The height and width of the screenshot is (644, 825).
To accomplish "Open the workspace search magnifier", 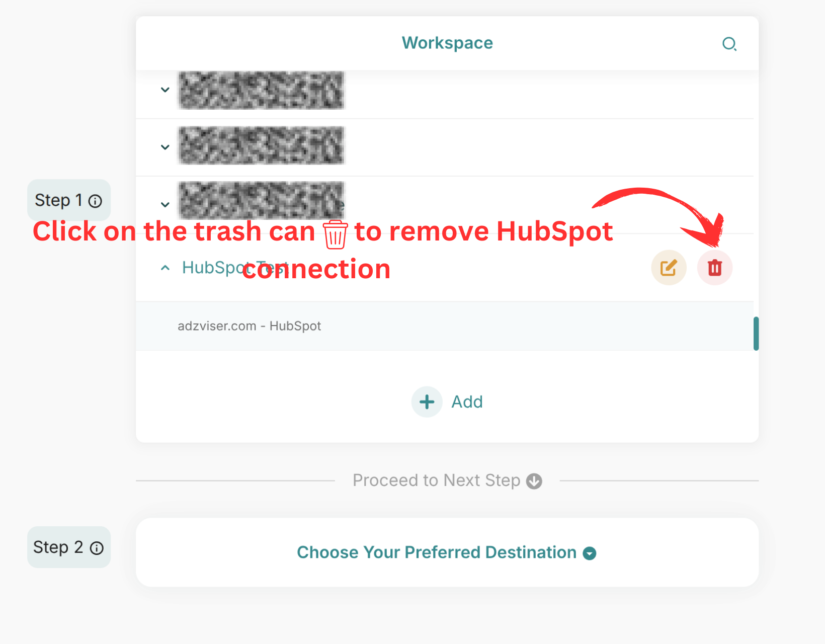I will pyautogui.click(x=729, y=44).
